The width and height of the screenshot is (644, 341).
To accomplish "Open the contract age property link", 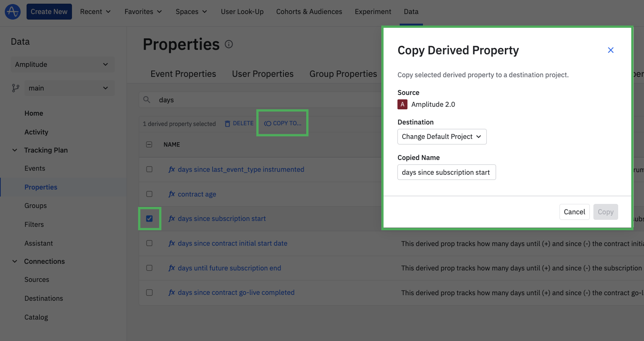I will [197, 194].
